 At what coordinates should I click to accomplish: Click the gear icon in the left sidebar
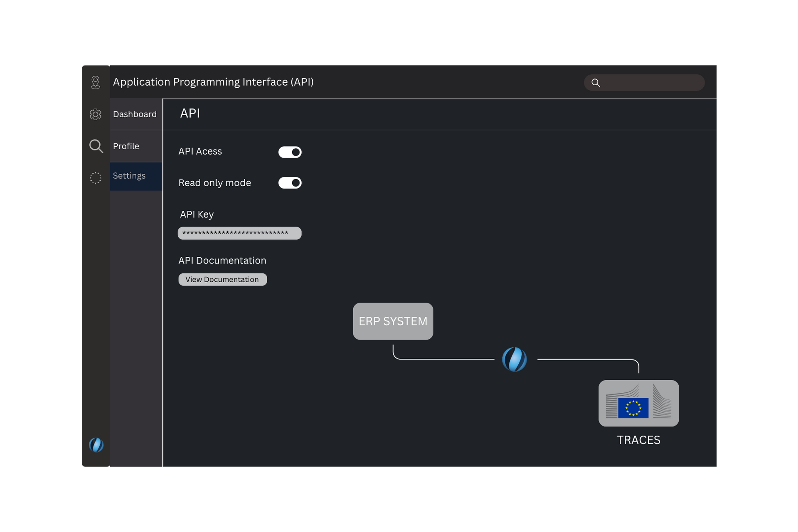tap(96, 114)
